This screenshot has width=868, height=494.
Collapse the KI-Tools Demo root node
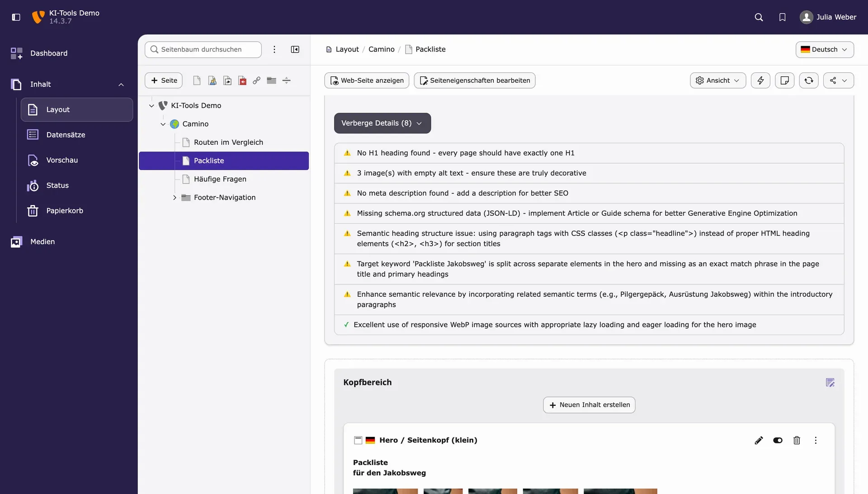pos(152,105)
